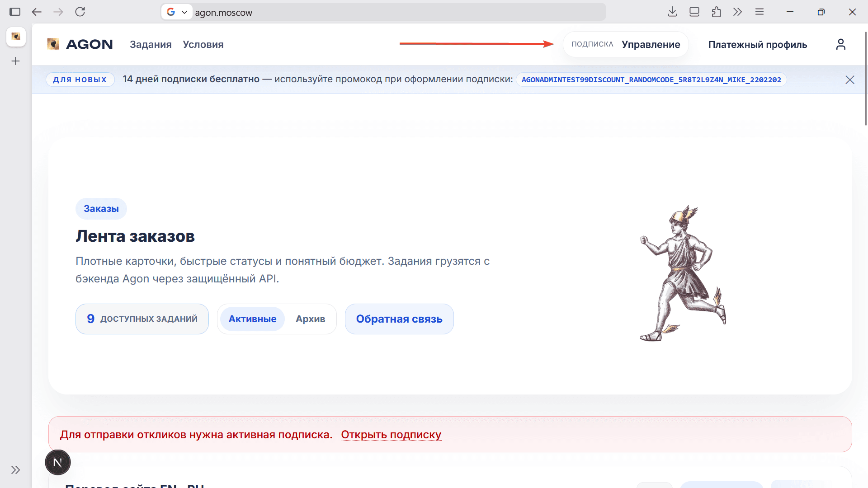Viewport: 868px width, 488px height.
Task: Click the Обратная связь button
Action: (x=399, y=319)
